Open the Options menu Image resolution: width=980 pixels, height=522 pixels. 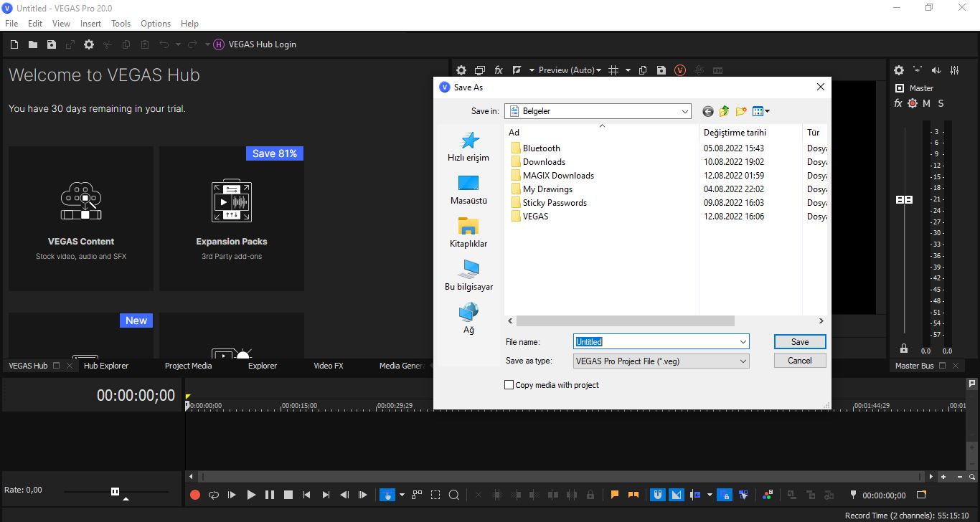tap(156, 24)
